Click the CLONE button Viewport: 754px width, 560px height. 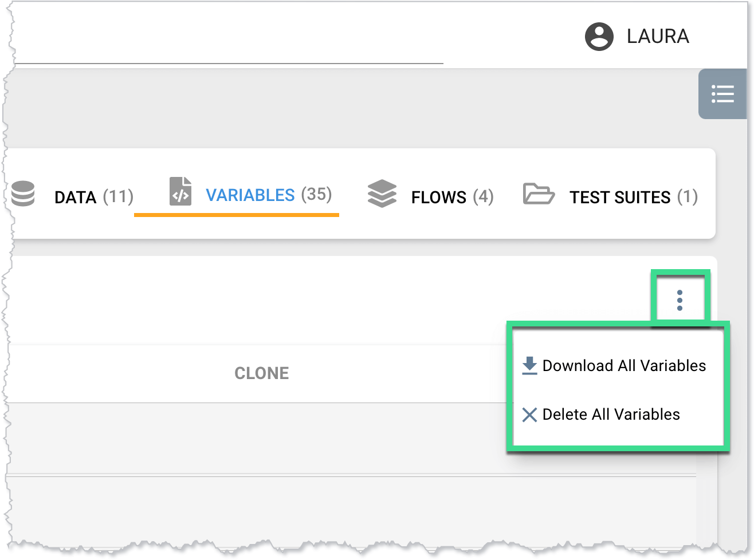(x=261, y=373)
